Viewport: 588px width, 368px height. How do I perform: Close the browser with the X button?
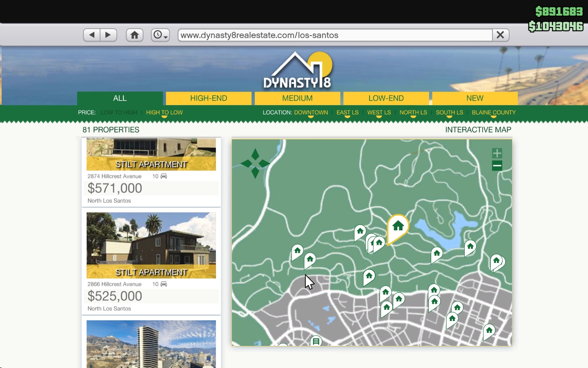(x=501, y=35)
